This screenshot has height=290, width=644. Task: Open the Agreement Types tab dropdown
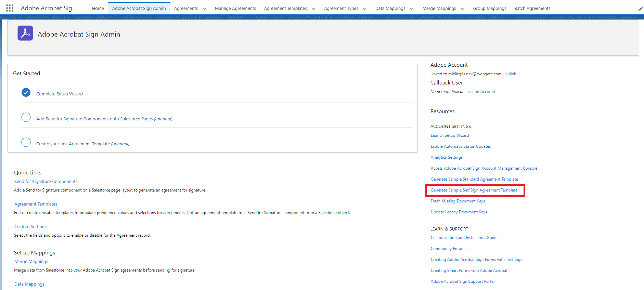coord(365,9)
